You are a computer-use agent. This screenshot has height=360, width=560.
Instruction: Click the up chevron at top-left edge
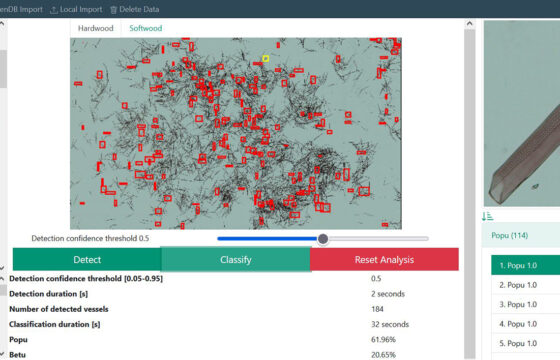[x=2, y=24]
